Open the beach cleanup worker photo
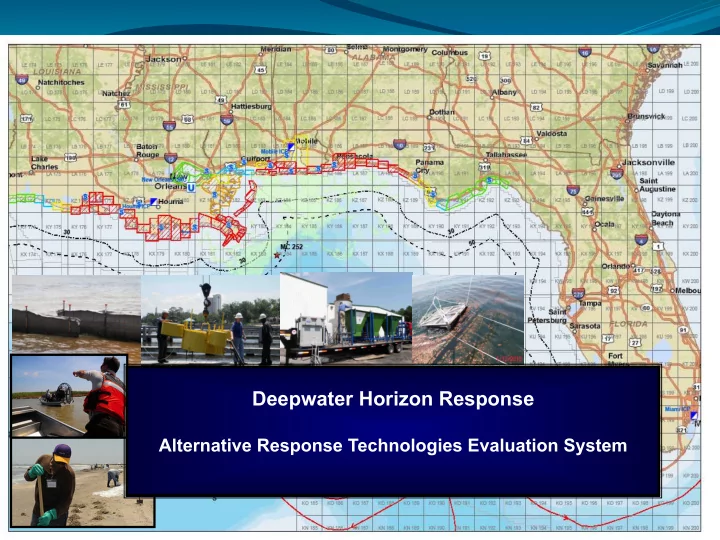Image resolution: width=720 pixels, height=540 pixels. tap(83, 482)
